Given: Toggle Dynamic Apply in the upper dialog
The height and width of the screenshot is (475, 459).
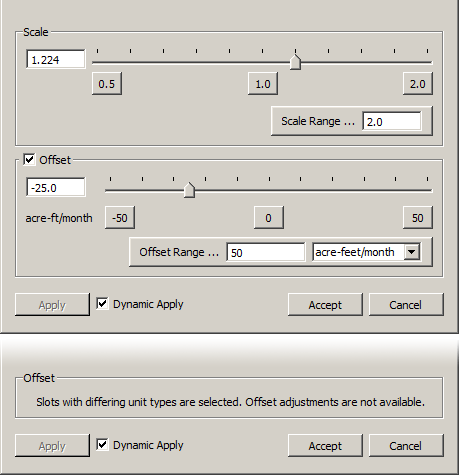Looking at the screenshot, I should point(102,304).
